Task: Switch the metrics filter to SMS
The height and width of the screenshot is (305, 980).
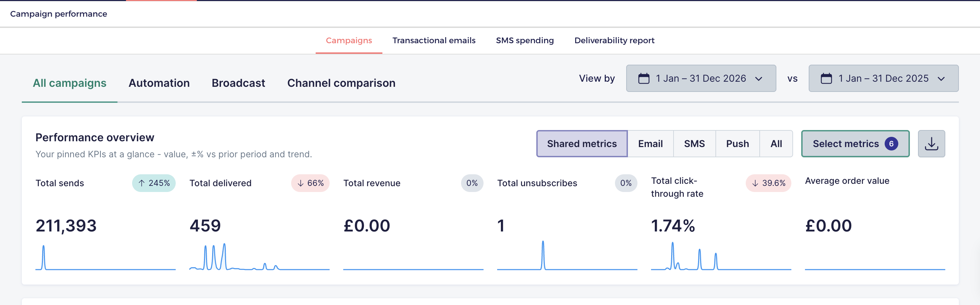Action: pyautogui.click(x=694, y=144)
